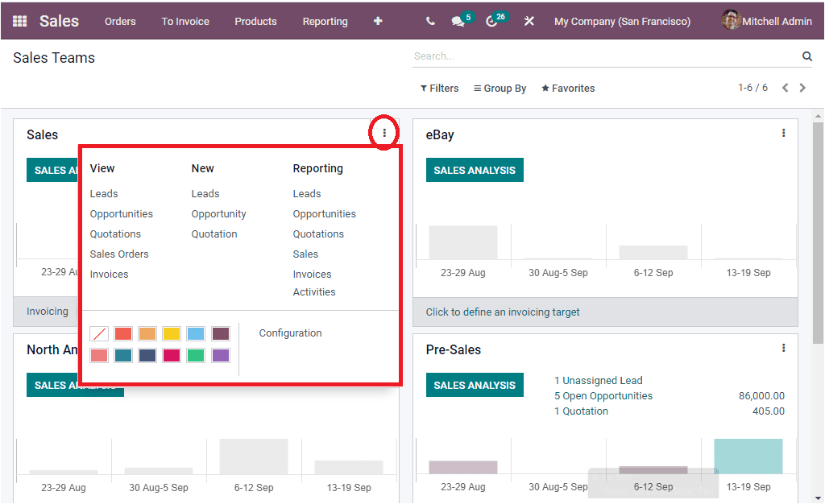Image resolution: width=825 pixels, height=504 pixels.
Task: Open the messages icon with 5 notifications
Action: [x=458, y=21]
